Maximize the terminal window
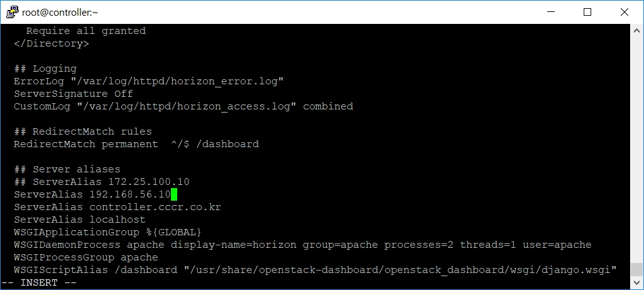644x290 pixels. point(587,12)
